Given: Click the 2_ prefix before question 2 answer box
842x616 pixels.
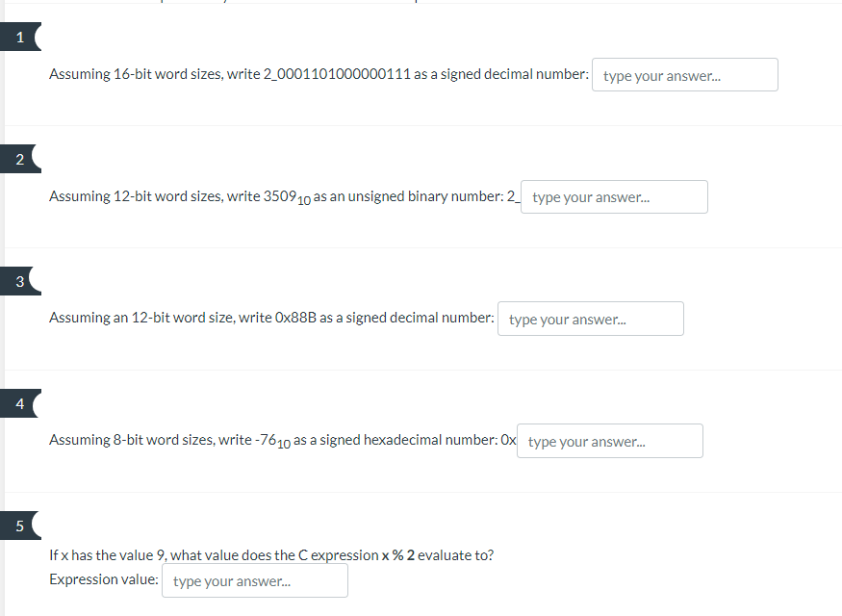Looking at the screenshot, I should (x=514, y=196).
